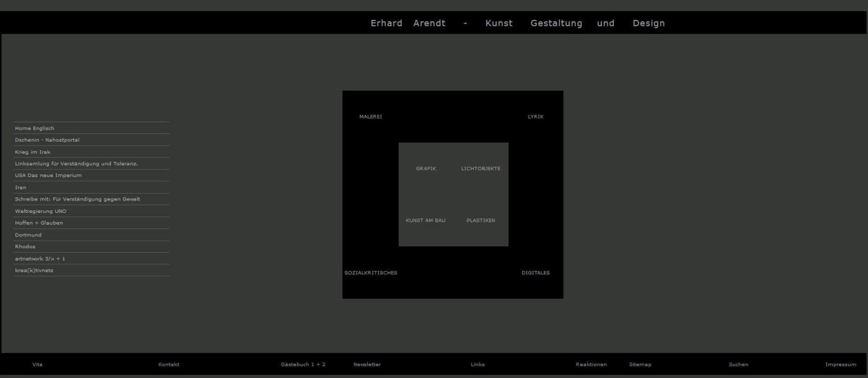Select GRAFIK in the center square
The width and height of the screenshot is (868, 378).
426,169
